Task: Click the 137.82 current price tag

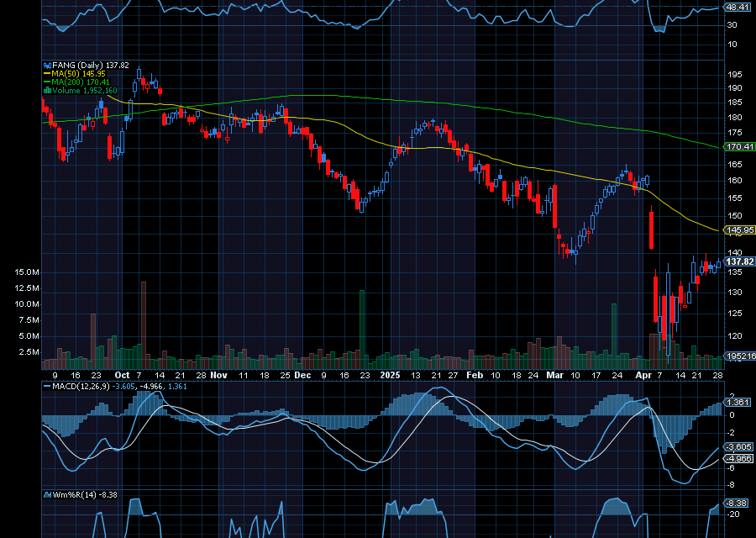Action: [738, 262]
